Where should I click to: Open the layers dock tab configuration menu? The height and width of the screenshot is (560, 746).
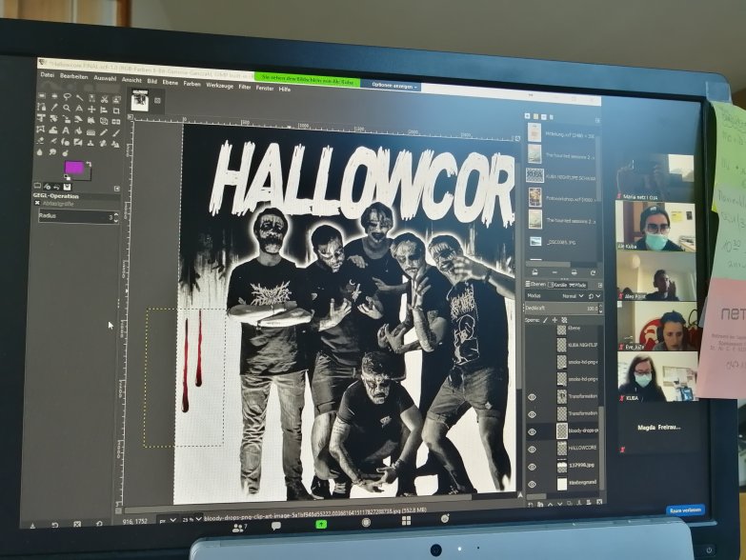point(600,285)
